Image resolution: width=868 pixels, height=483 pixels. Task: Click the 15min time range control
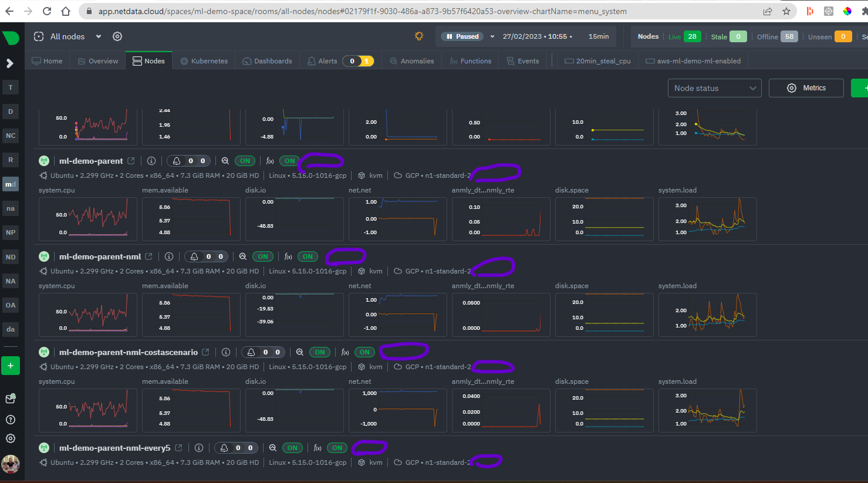(599, 36)
